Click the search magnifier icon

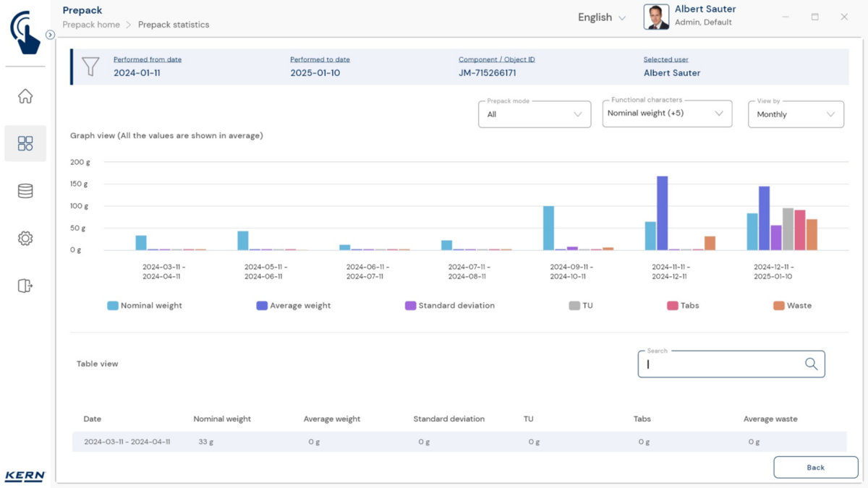pyautogui.click(x=811, y=364)
